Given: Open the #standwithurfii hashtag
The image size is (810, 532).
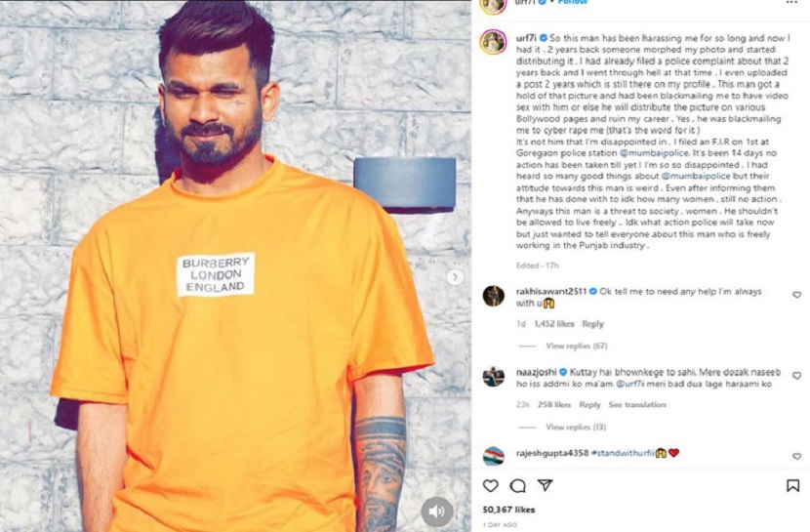Looking at the screenshot, I should tap(623, 453).
